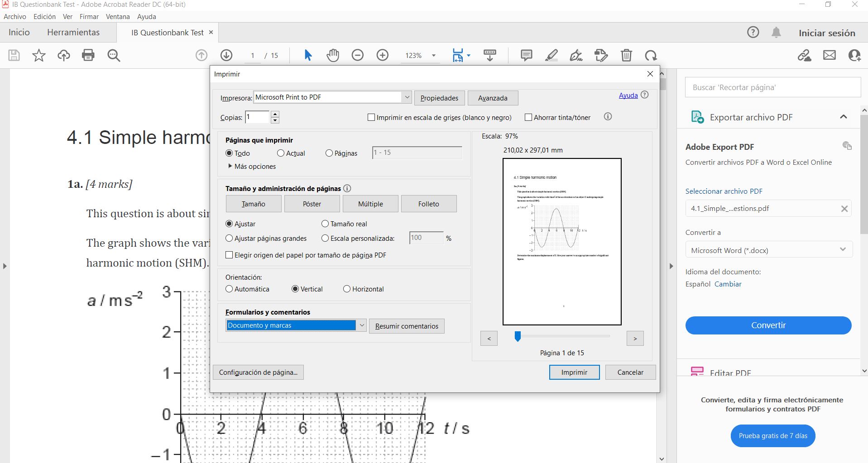Click the print preview page slider
This screenshot has height=463, width=868.
point(518,336)
